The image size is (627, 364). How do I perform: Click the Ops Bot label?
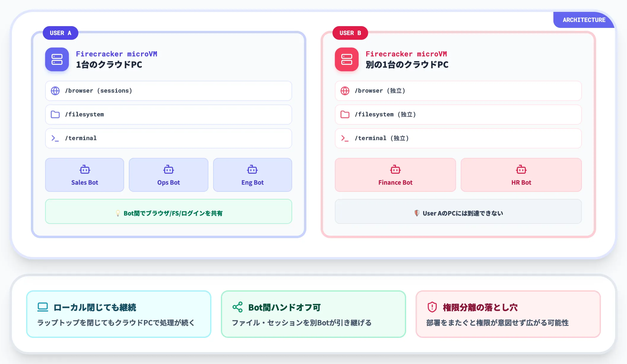pyautogui.click(x=169, y=183)
